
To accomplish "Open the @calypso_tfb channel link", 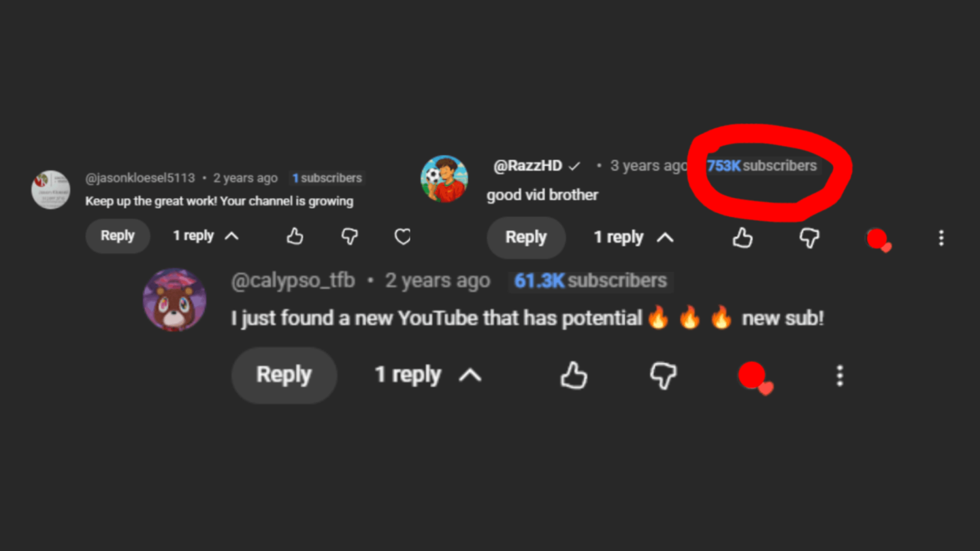I will pyautogui.click(x=293, y=281).
